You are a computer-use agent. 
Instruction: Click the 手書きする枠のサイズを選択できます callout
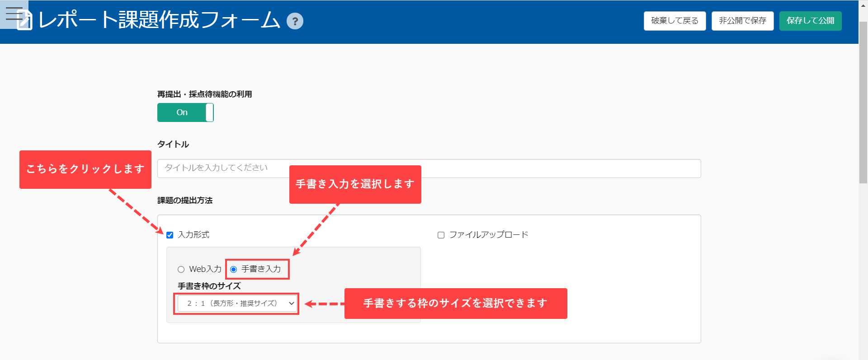455,304
